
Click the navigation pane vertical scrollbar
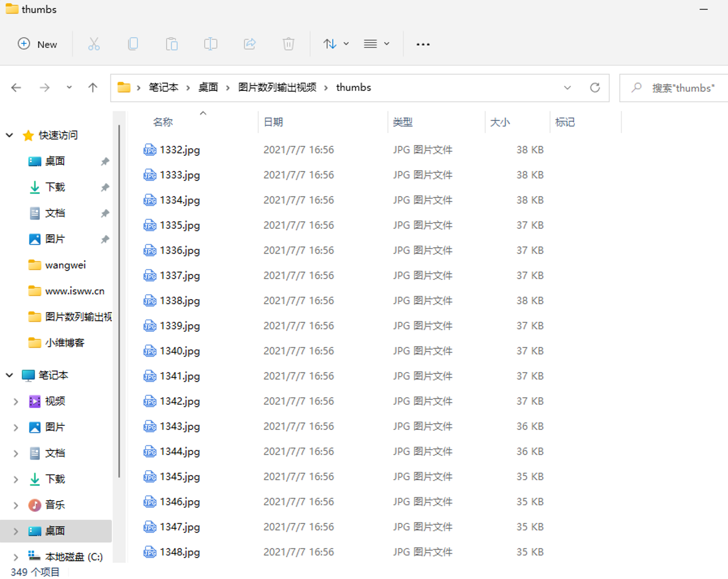pos(119,301)
